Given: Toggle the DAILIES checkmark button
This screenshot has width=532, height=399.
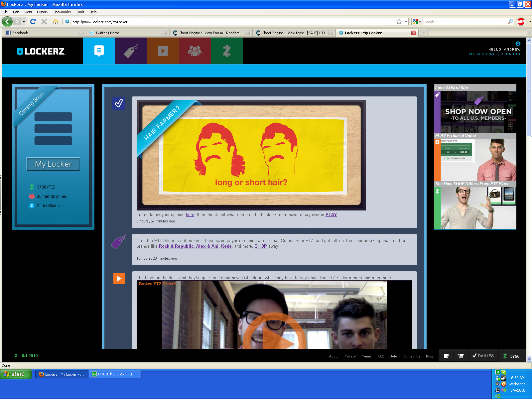Looking at the screenshot, I should click(483, 356).
